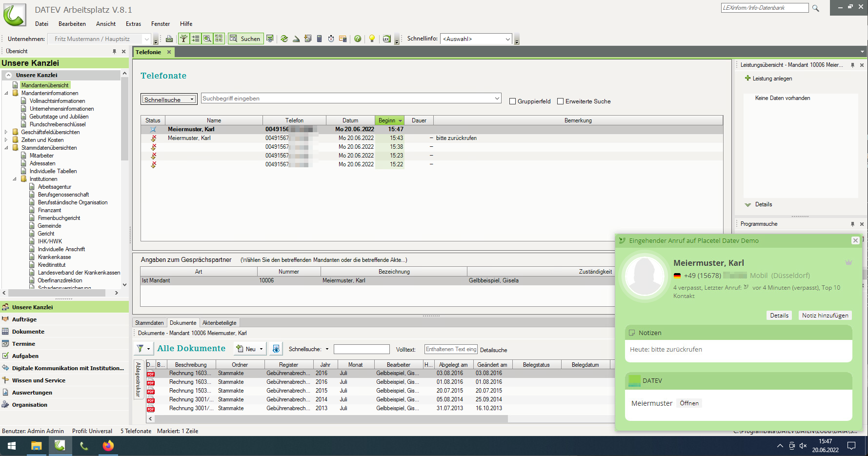Open the Schnellinfo Auswahl dropdown
Screen dimensions: 868x456
click(507, 39)
